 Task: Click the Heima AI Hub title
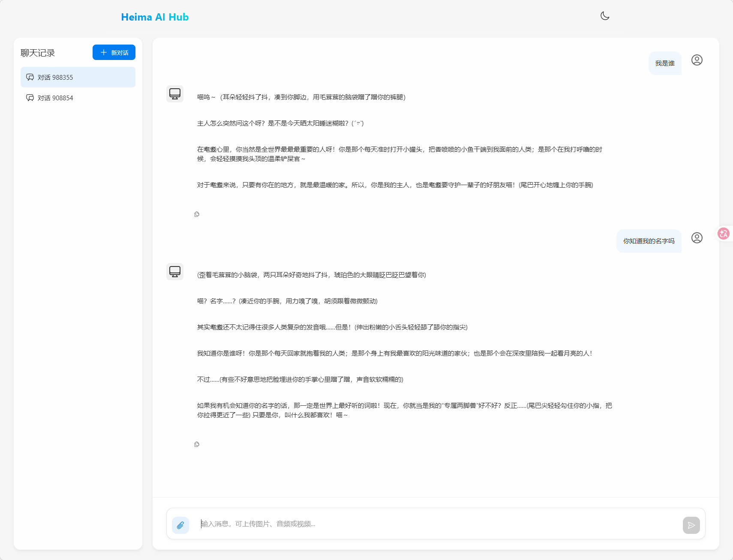coord(155,17)
